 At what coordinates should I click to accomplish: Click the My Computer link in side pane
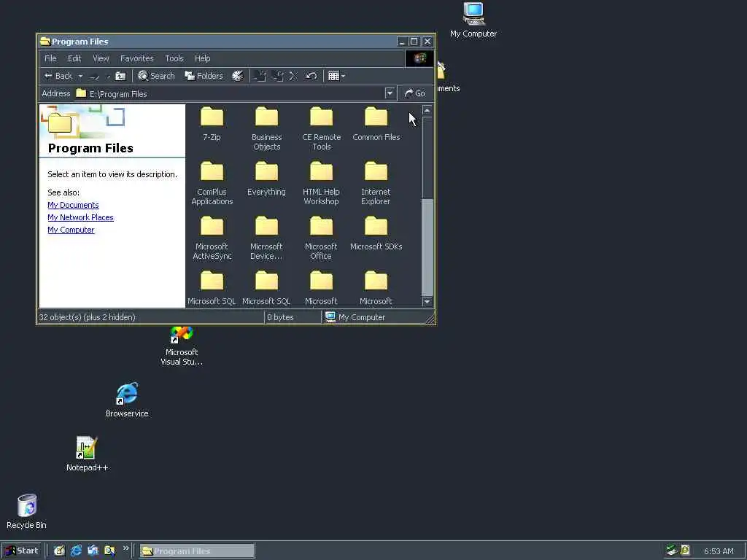[x=71, y=230]
